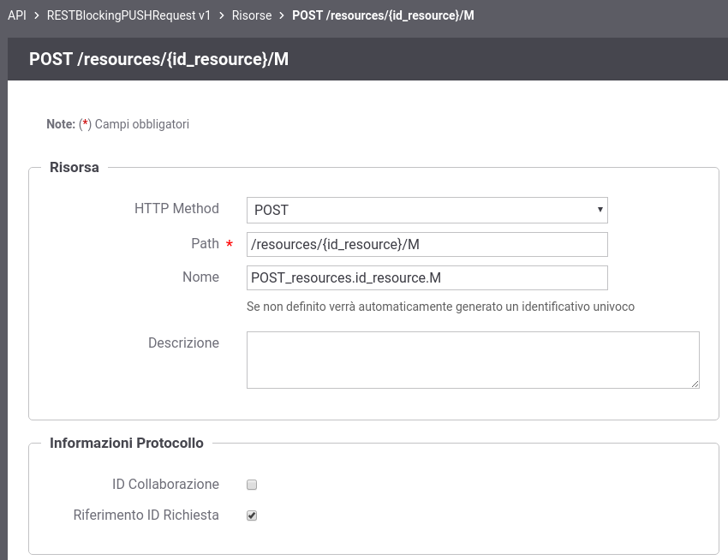Screen dimensions: 728x560
Task: Click the Path input field
Action: 427,244
